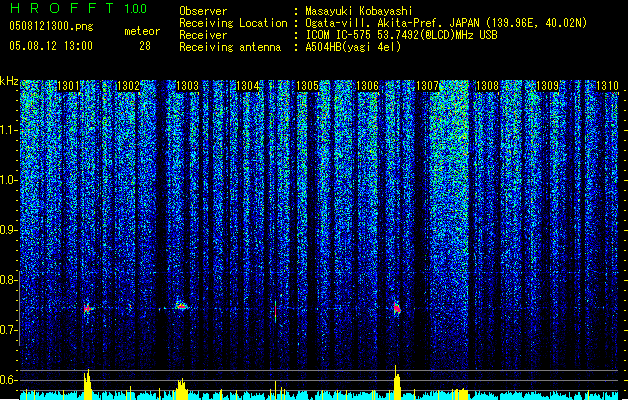Click the 1305 time marker
Image resolution: width=629 pixels, height=400 pixels.
pyautogui.click(x=307, y=86)
